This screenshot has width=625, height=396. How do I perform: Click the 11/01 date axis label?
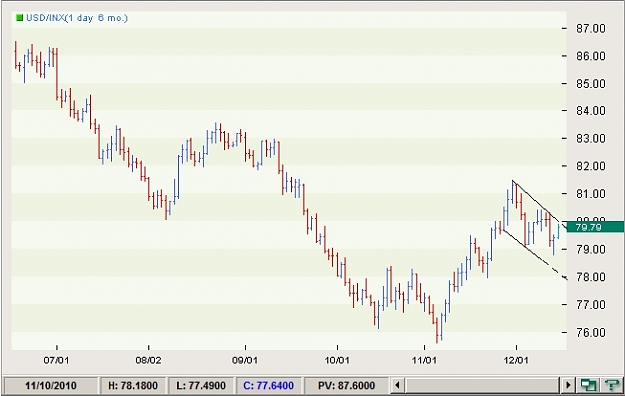point(424,361)
